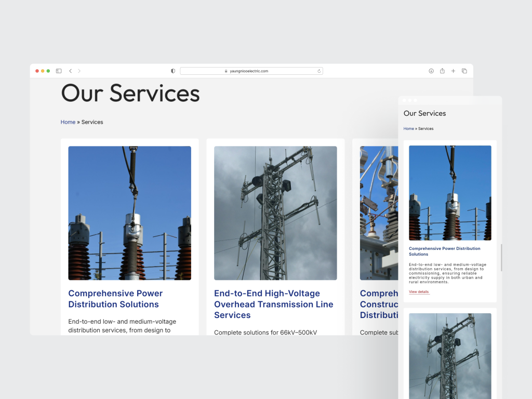Click the Comprehensive Power Distribution link in mobile preview
This screenshot has width=532, height=399.
click(x=445, y=251)
